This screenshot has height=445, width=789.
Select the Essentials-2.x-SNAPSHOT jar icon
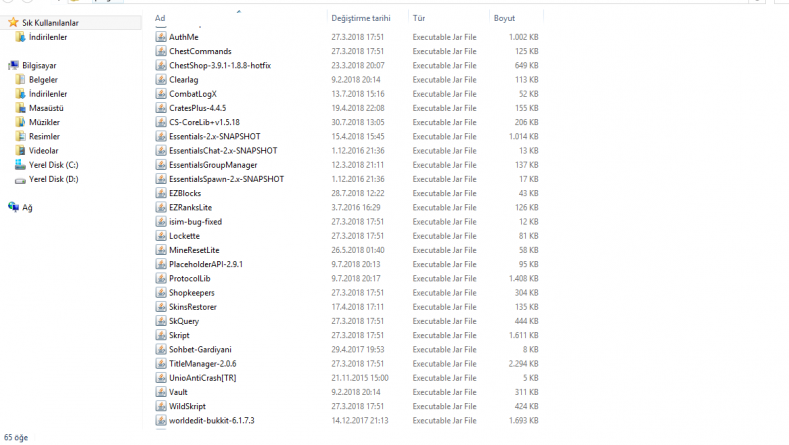[161, 136]
